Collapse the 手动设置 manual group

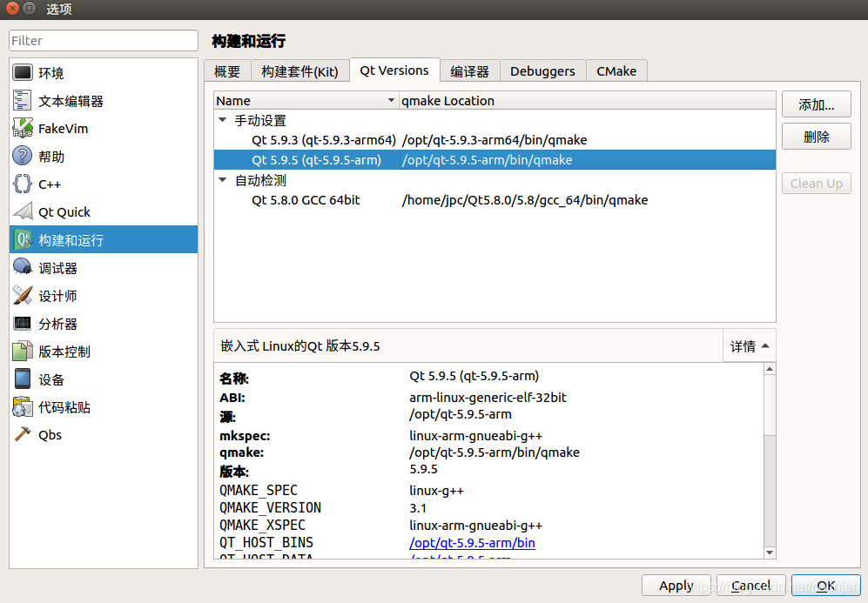pos(223,120)
